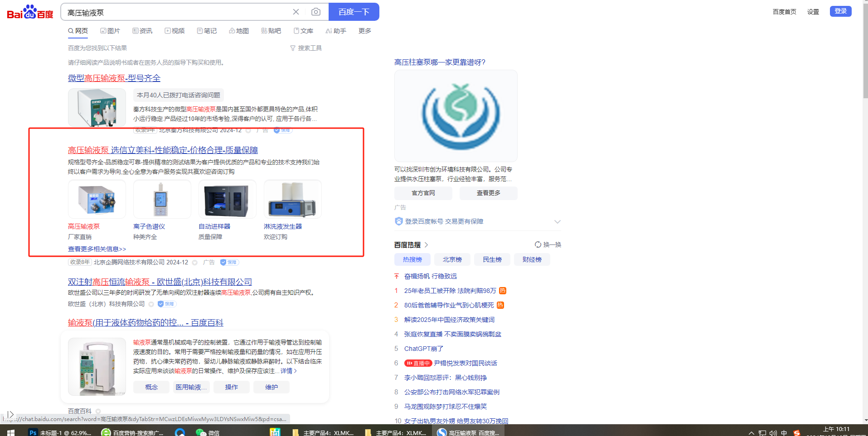
Task: Open 微信 from the taskbar
Action: (208, 432)
